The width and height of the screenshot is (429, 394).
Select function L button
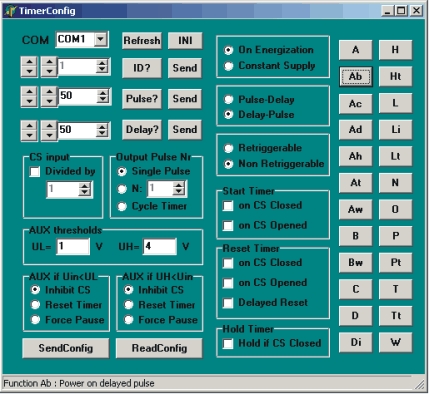pos(395,103)
